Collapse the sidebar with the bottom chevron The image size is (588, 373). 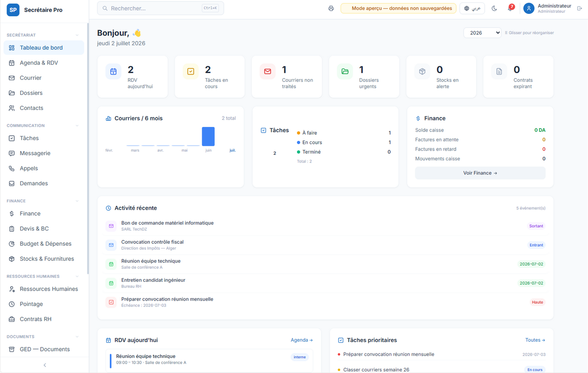click(45, 365)
